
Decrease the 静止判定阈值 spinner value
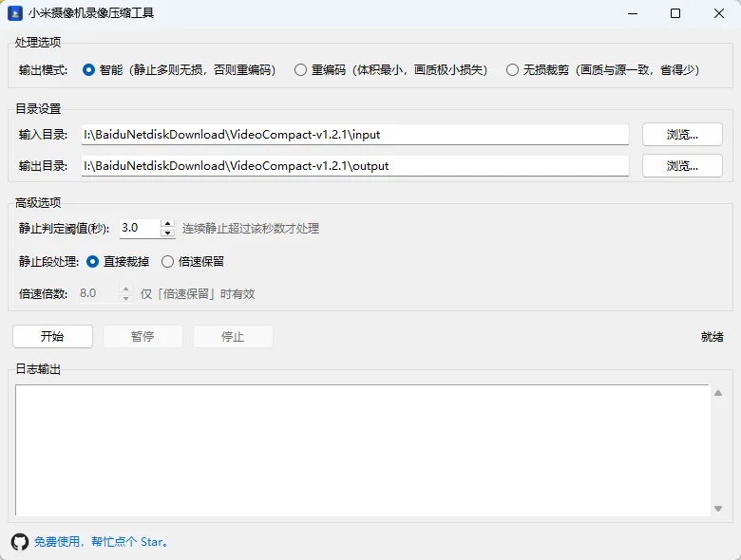coord(168,233)
